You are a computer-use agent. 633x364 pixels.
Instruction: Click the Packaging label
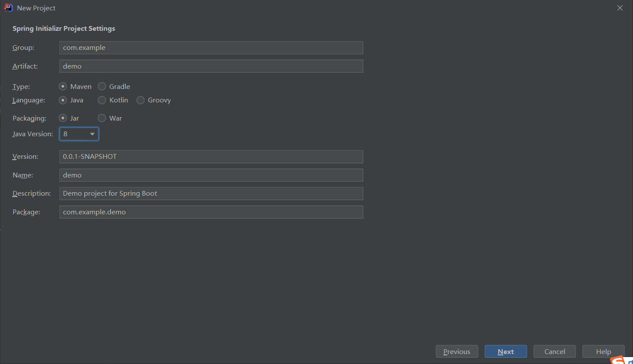pyautogui.click(x=30, y=118)
